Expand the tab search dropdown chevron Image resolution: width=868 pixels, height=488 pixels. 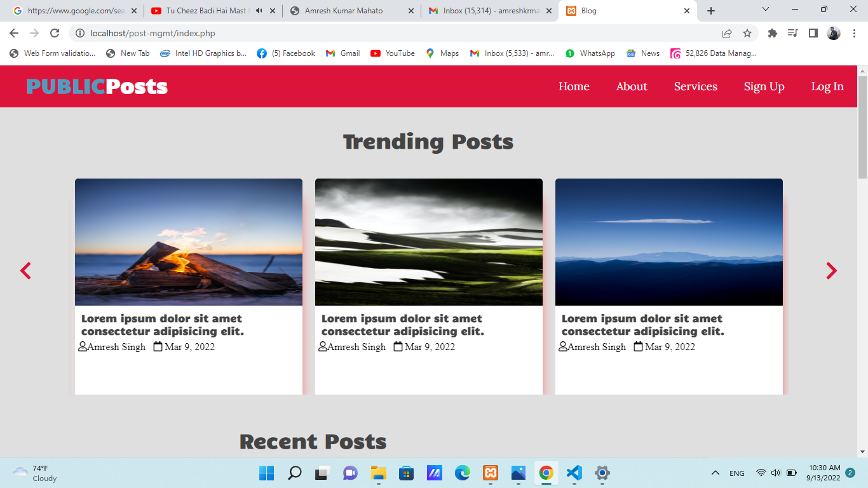[766, 10]
